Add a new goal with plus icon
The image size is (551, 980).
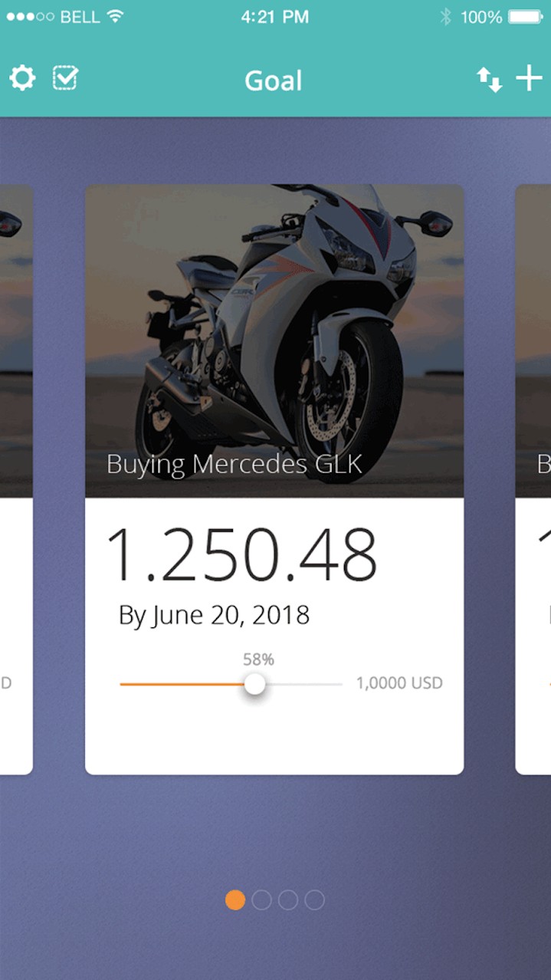click(529, 78)
